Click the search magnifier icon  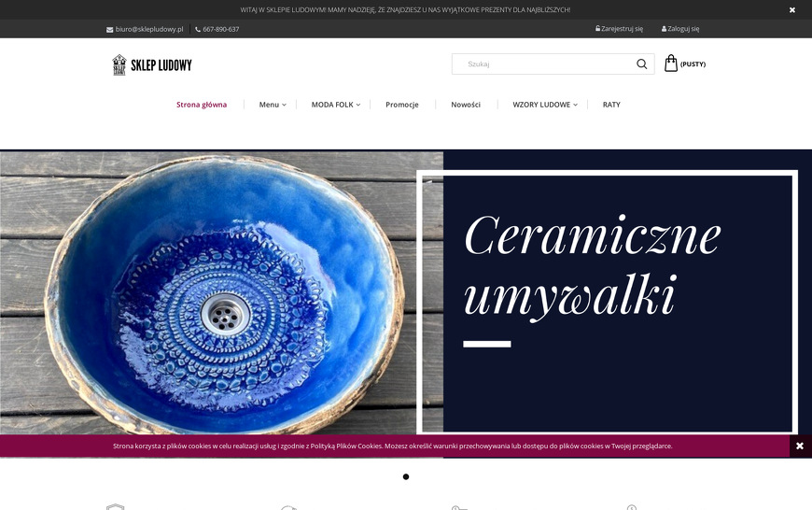coord(641,64)
